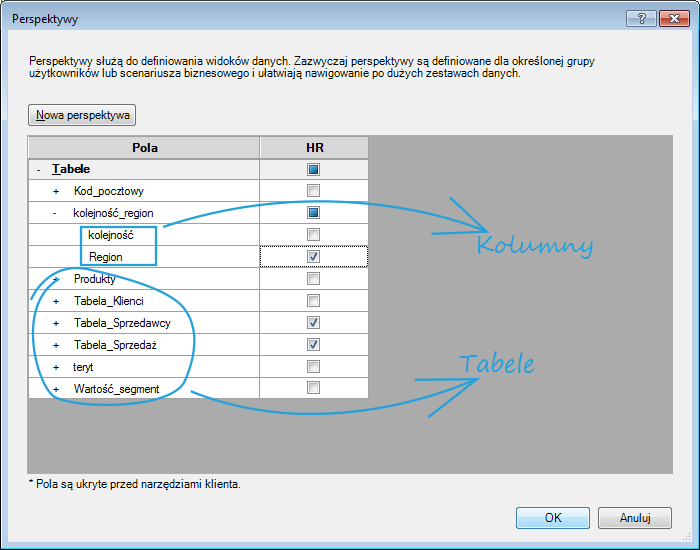Select the Tabela_Sprzedaż row label
Viewport: 700px width, 550px height.
click(x=115, y=345)
